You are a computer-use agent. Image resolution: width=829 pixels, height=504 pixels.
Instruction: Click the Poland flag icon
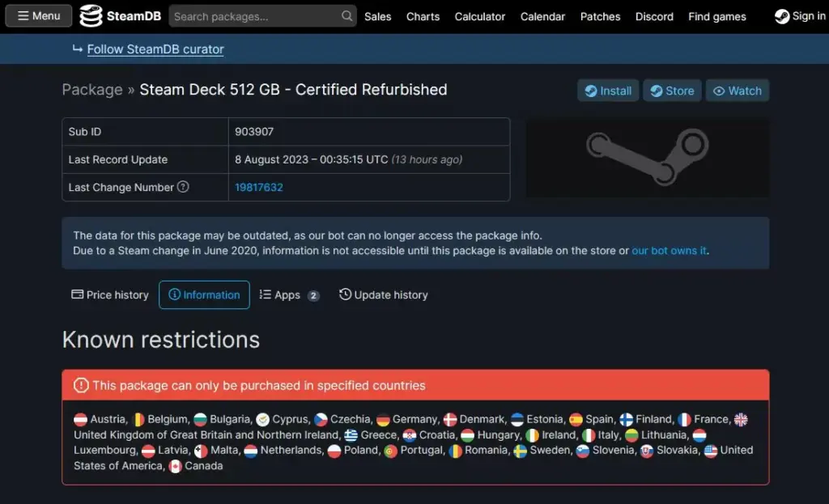[334, 451]
